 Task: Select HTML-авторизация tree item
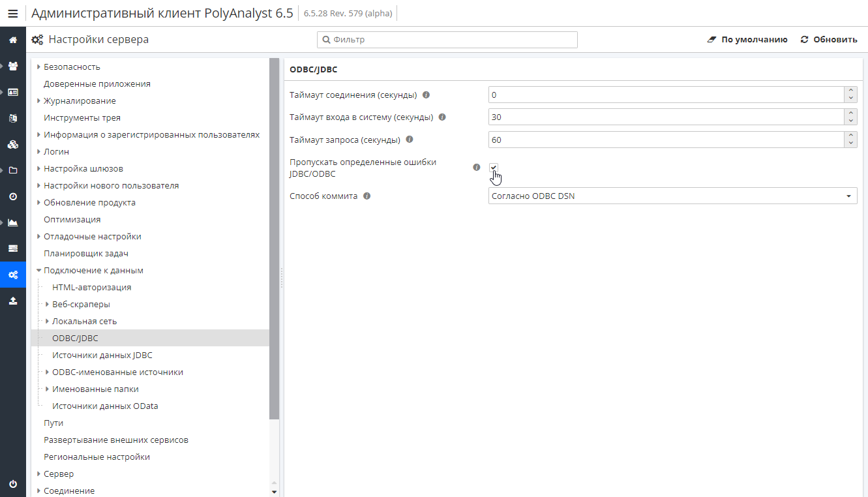point(92,287)
